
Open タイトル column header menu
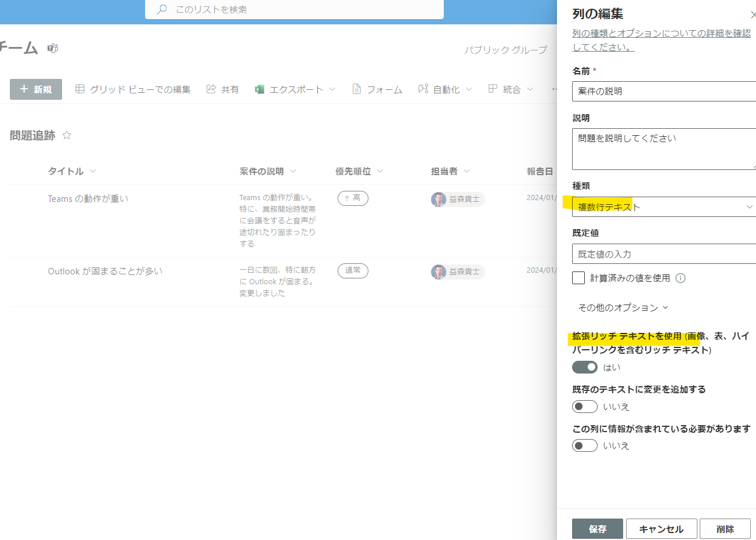[93, 171]
